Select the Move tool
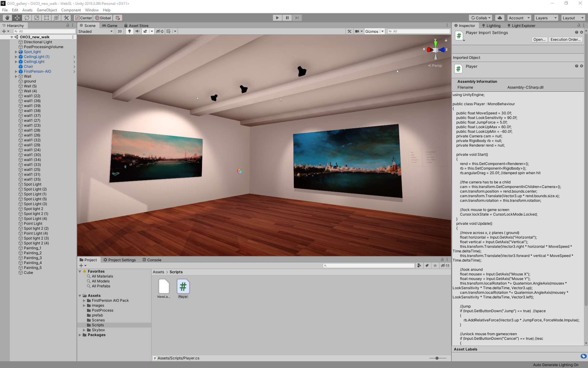 pyautogui.click(x=17, y=18)
